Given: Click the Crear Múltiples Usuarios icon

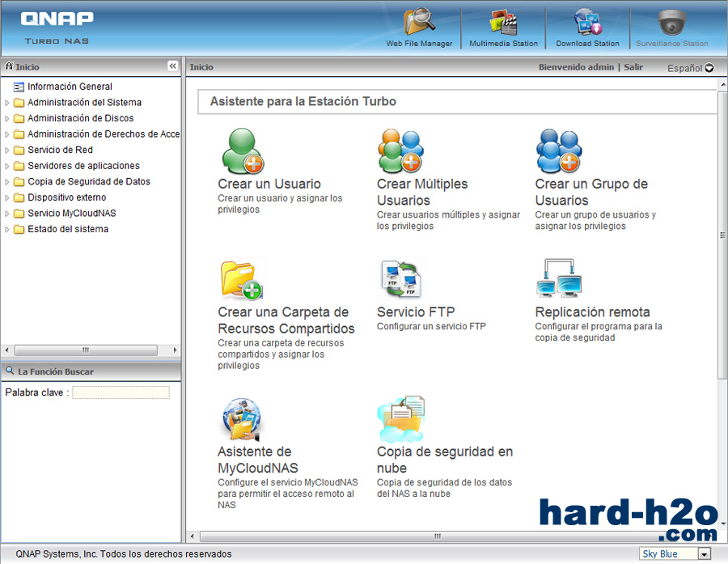Looking at the screenshot, I should pos(400,151).
